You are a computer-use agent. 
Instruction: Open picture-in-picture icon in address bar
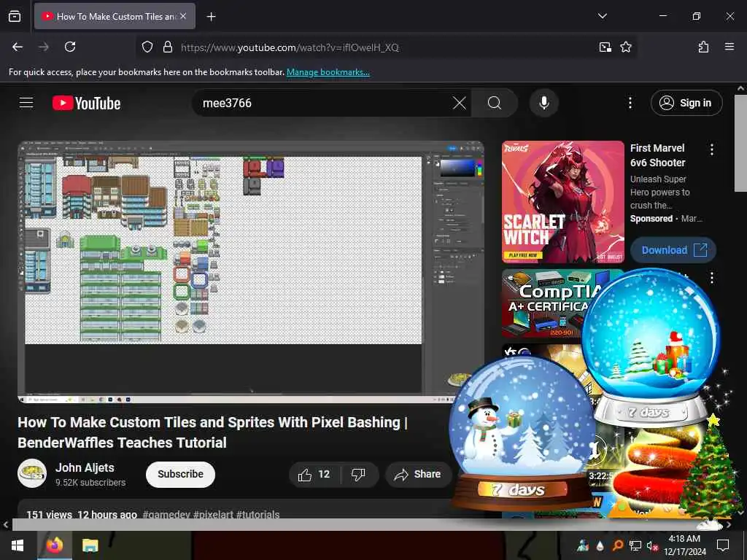click(x=605, y=47)
